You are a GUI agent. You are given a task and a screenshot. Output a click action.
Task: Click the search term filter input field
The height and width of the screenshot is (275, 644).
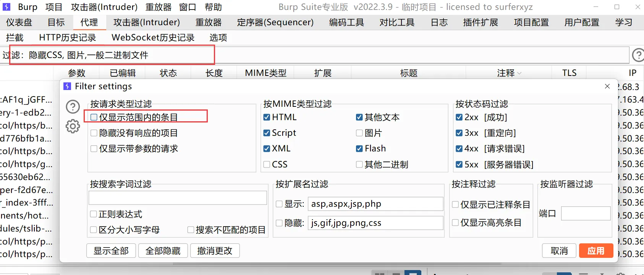[178, 198]
